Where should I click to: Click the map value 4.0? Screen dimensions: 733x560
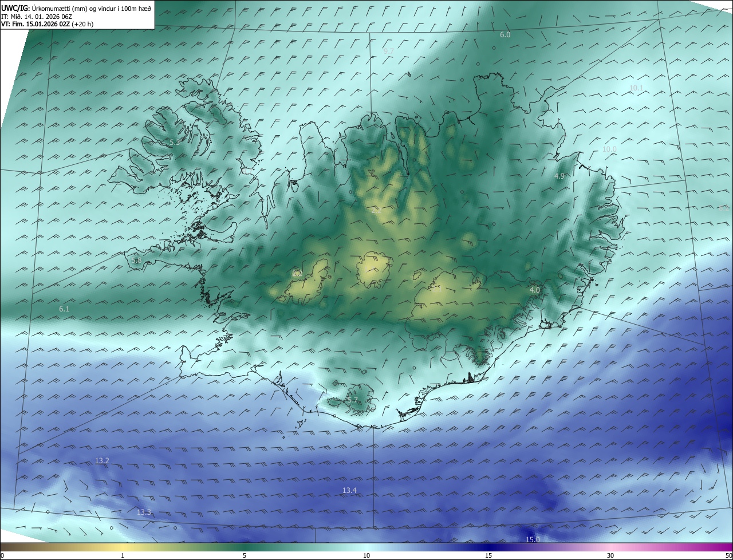point(535,290)
